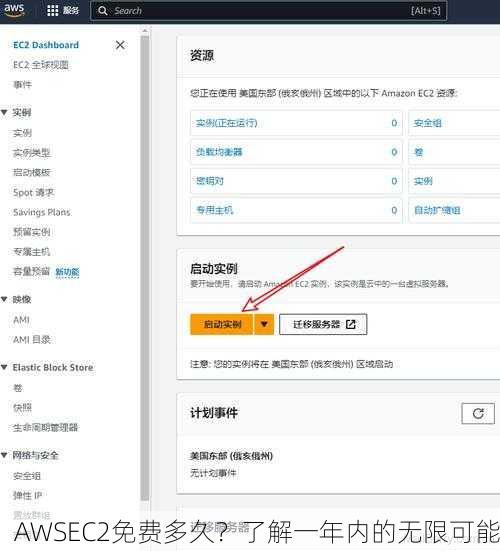Select 容量预留 in sidebar
Image resolution: width=500 pixels, height=551 pixels.
(31, 271)
